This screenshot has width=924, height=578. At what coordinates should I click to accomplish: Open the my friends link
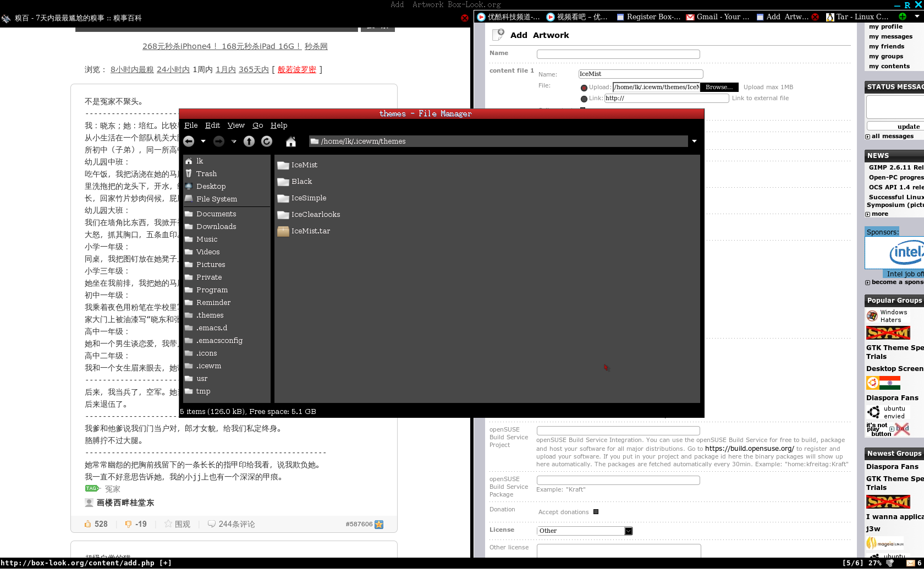click(887, 47)
